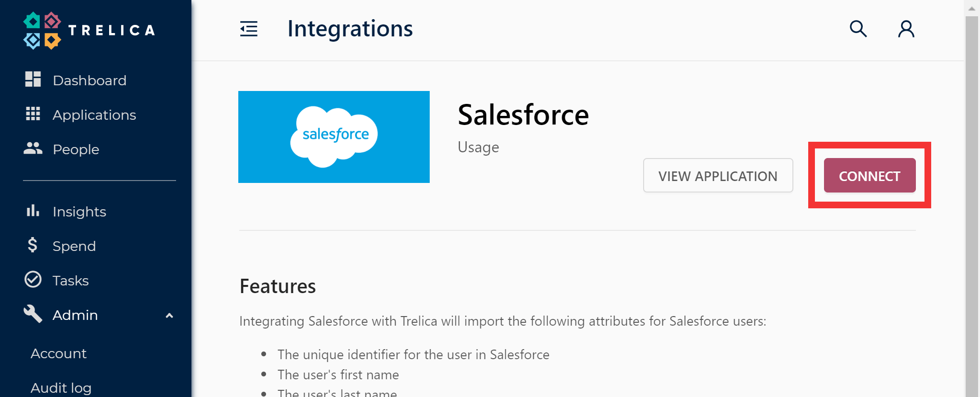Click the Insights bar chart icon
The image size is (980, 397).
(33, 211)
